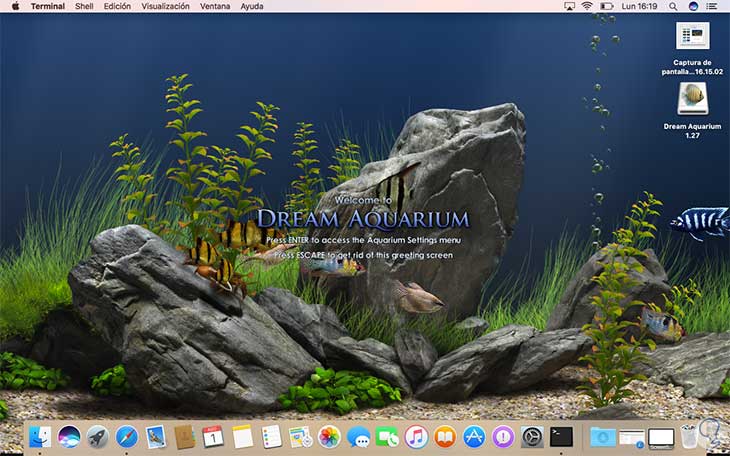The image size is (730, 456).
Task: Open Notes app in the Dock
Action: click(243, 437)
